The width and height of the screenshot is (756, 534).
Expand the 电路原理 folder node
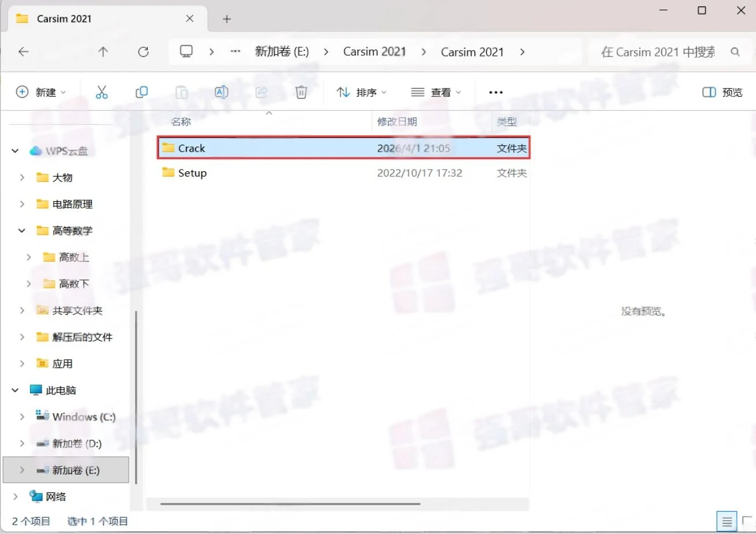(22, 204)
